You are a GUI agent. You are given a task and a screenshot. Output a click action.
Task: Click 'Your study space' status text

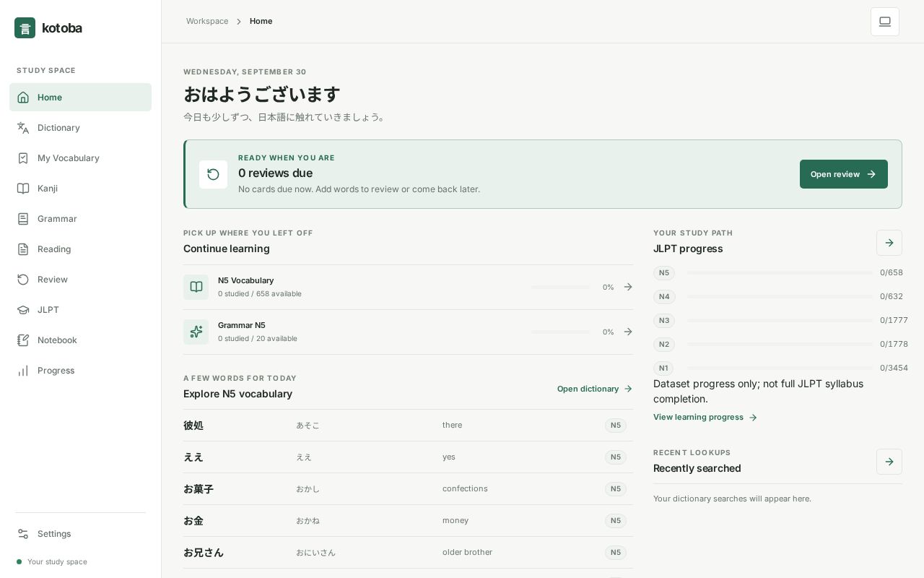[57, 562]
